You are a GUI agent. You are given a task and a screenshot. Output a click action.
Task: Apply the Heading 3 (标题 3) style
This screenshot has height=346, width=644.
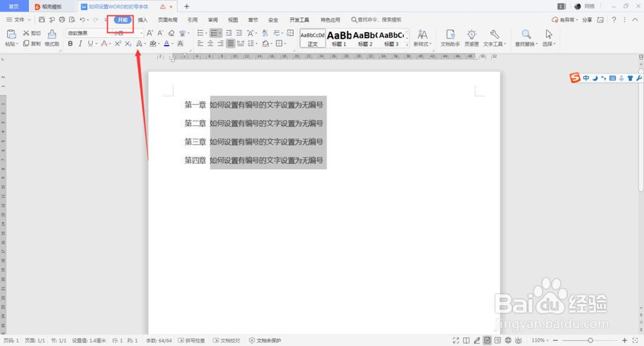pyautogui.click(x=392, y=38)
